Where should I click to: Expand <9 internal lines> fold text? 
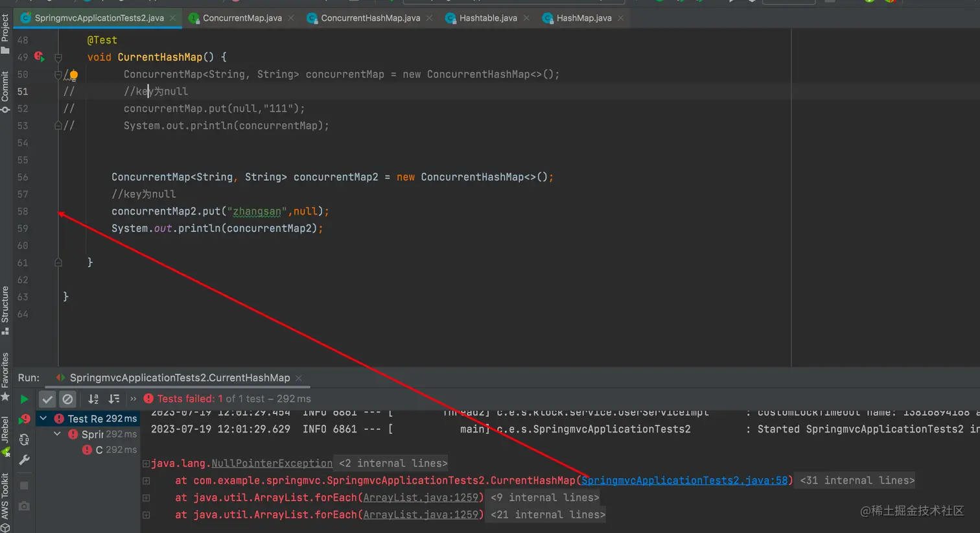pyautogui.click(x=545, y=498)
